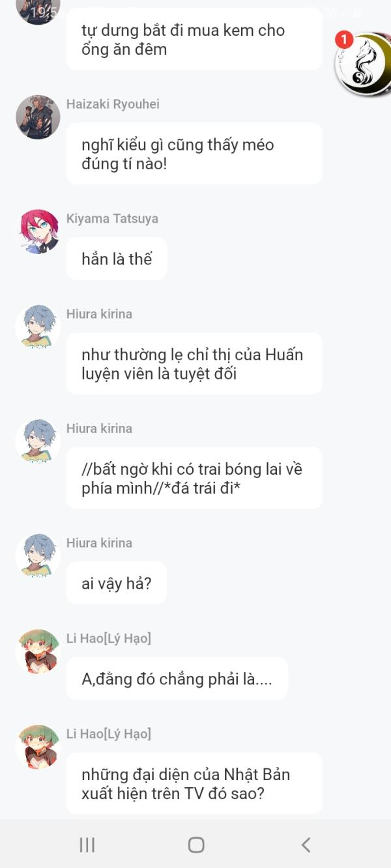
Task: Tap the message about "mua kem cho ổng ăn đêm"
Action: (x=194, y=39)
